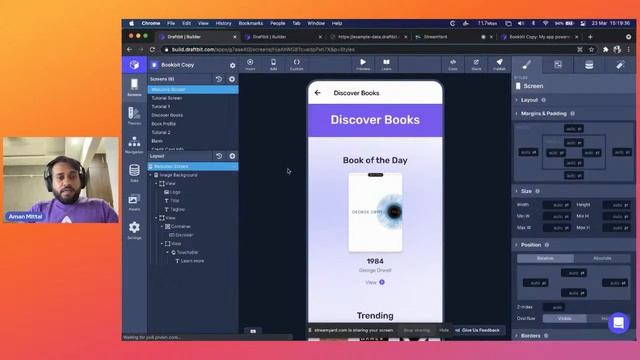Click info icon next to Layout section
Screen dimensions: 640x360
click(544, 100)
